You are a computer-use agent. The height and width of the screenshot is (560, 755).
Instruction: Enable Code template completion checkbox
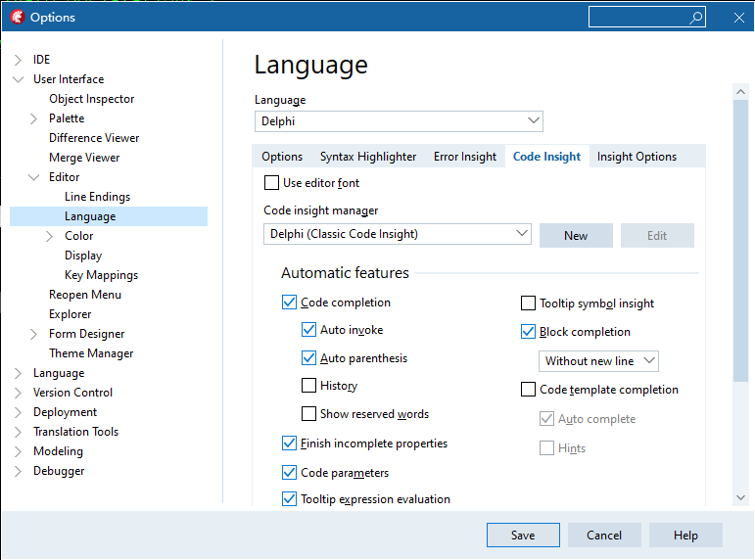click(x=528, y=390)
